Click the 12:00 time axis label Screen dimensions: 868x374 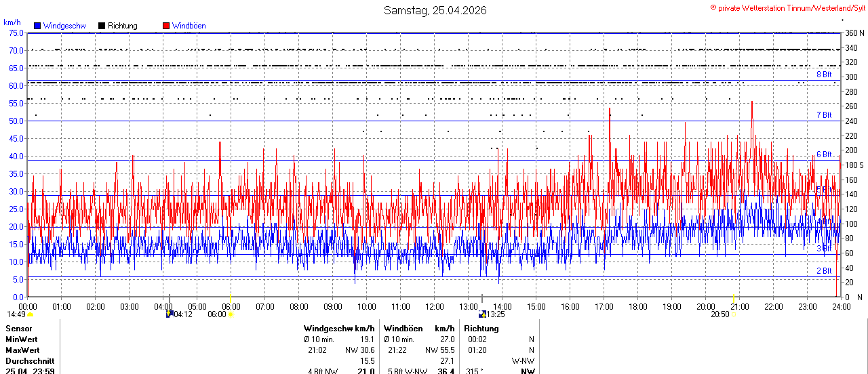click(x=435, y=306)
